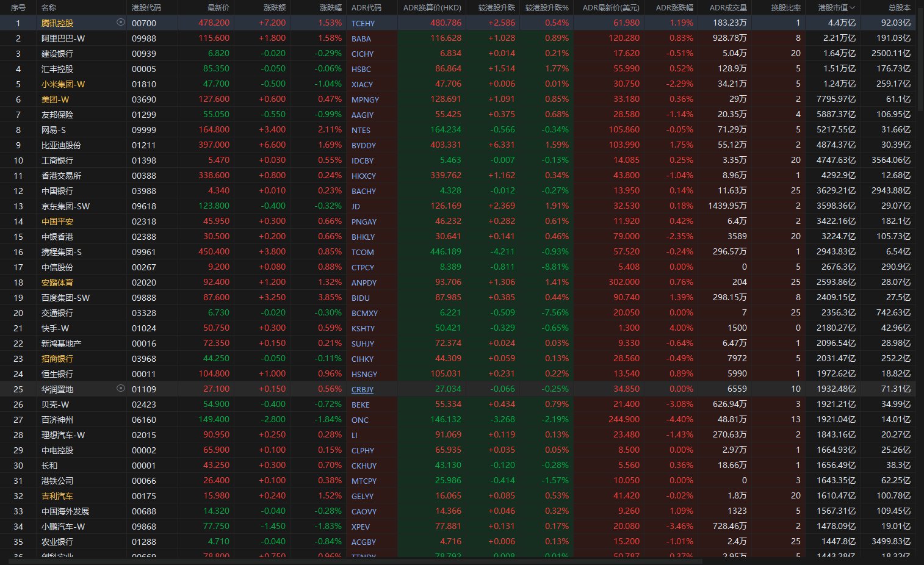Sort by 涨跌额 column header
Image resolution: width=924 pixels, height=565 pixels.
tap(275, 8)
